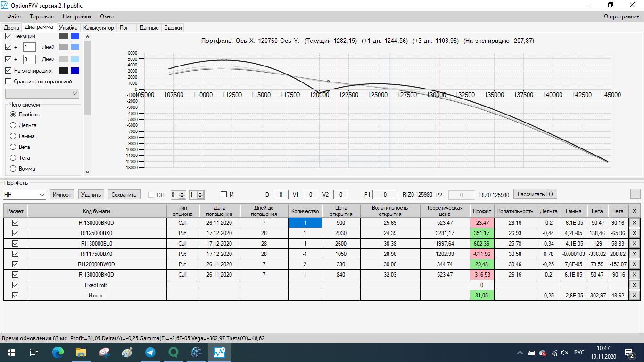Launch Paint from the taskbar
Viewport: 644px width, 362px height.
pos(127,352)
